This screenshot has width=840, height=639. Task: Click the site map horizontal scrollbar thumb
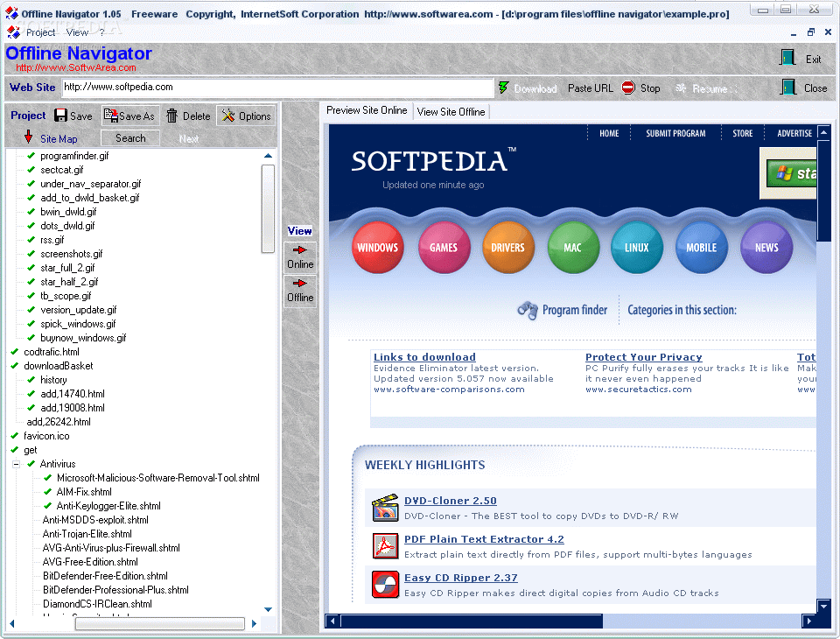(x=159, y=623)
